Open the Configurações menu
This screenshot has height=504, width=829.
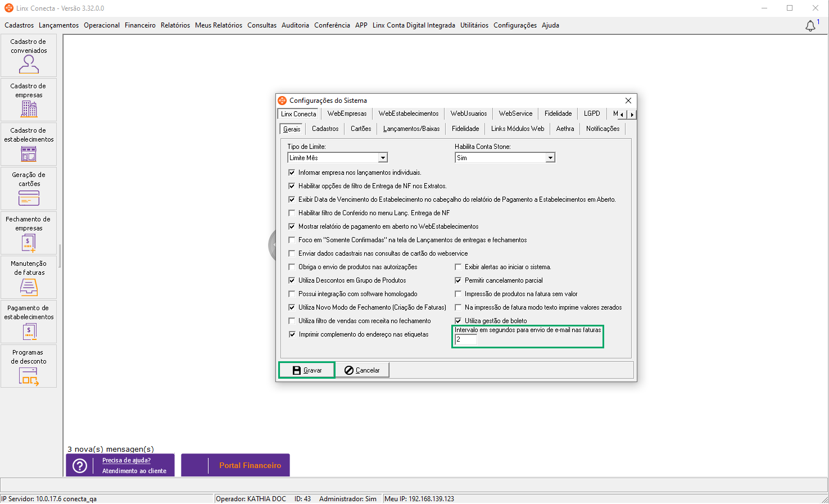515,25
